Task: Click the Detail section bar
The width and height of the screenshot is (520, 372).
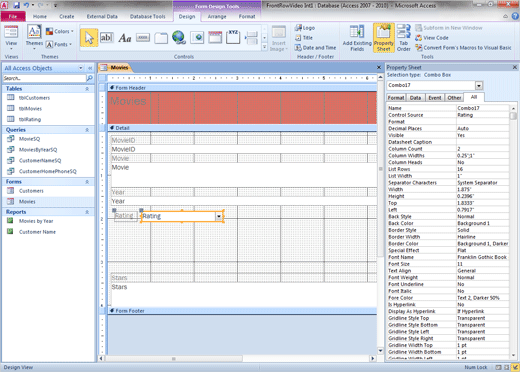Action: (242, 128)
